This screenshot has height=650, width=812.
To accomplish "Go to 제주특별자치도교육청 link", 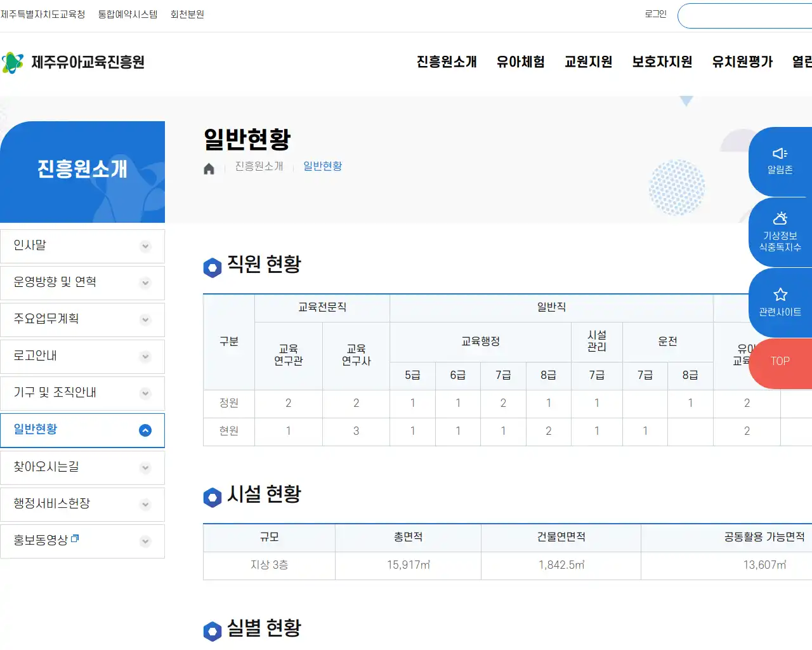I will (43, 14).
